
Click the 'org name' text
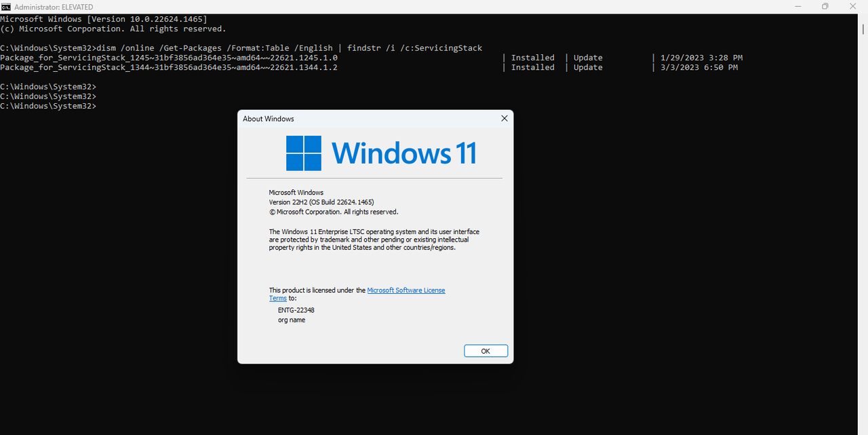[x=292, y=320]
